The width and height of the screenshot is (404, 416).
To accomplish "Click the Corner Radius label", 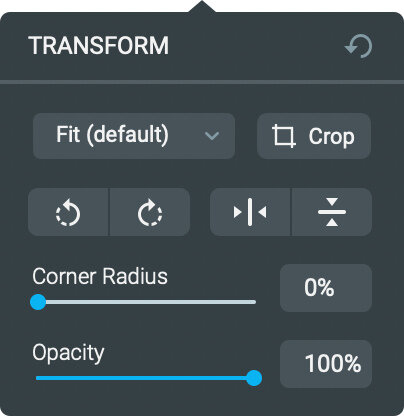I will point(100,276).
